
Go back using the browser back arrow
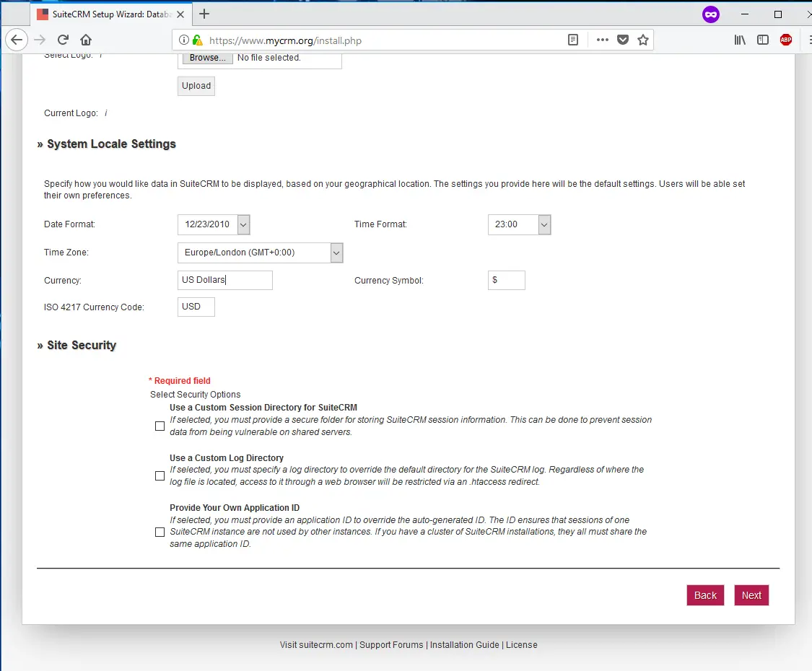[17, 40]
